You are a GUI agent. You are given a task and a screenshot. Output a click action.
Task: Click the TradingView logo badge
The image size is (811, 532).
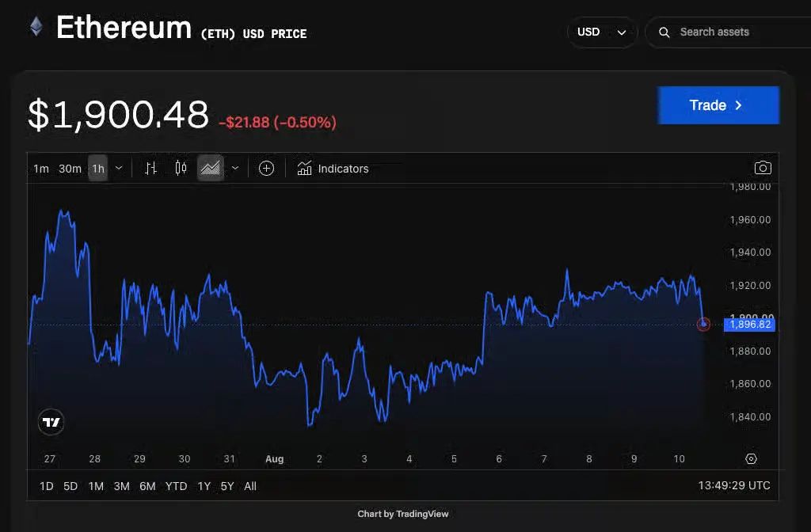coord(51,423)
